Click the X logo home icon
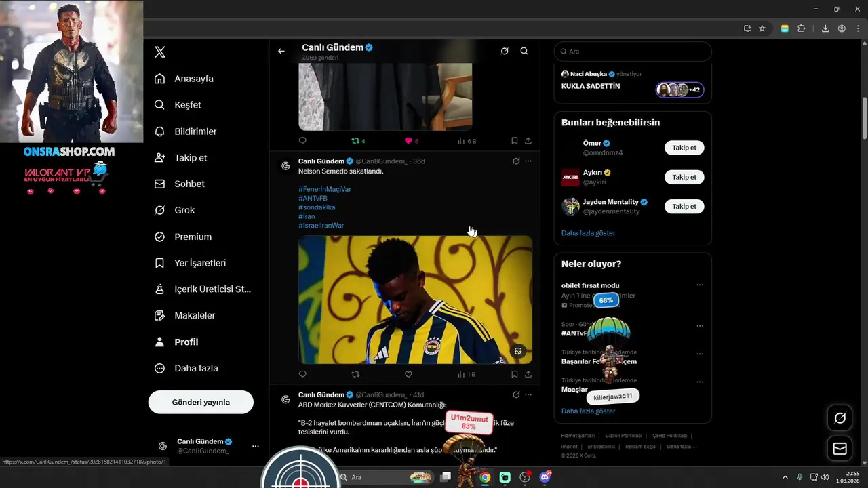 pos(160,52)
